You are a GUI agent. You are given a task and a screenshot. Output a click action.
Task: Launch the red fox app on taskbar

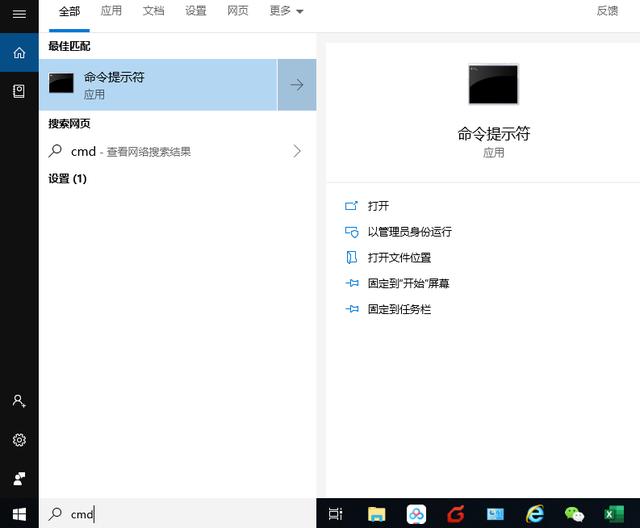[x=456, y=514]
